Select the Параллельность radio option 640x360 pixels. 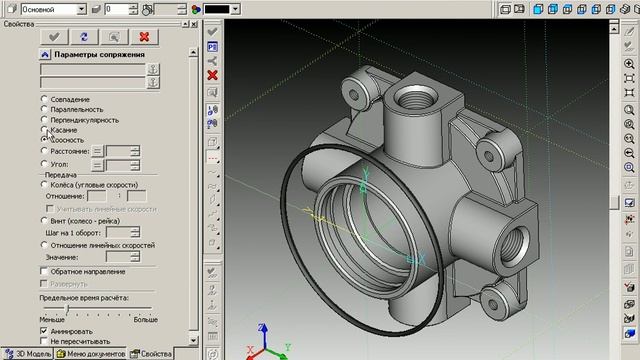coord(44,109)
